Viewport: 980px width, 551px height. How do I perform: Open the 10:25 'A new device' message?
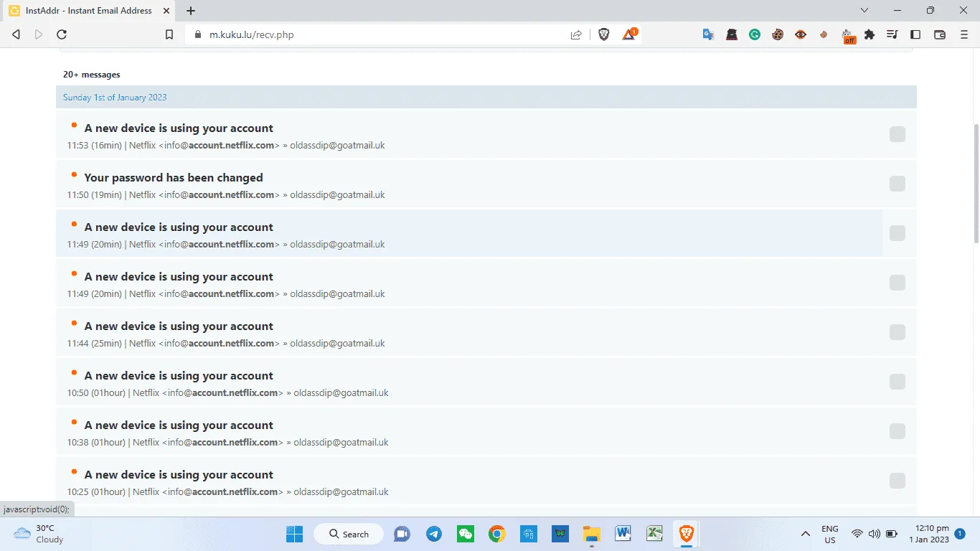click(179, 475)
